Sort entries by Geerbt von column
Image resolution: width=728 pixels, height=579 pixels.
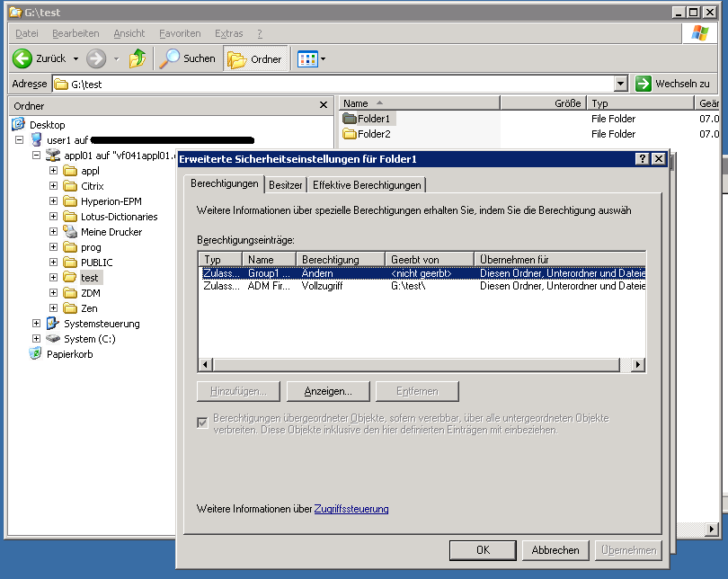tap(430, 259)
